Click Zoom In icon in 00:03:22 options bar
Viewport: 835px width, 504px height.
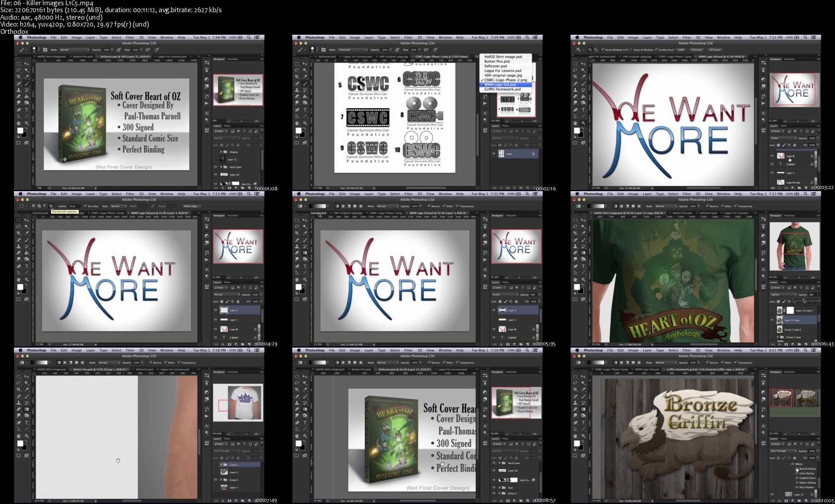(590, 50)
